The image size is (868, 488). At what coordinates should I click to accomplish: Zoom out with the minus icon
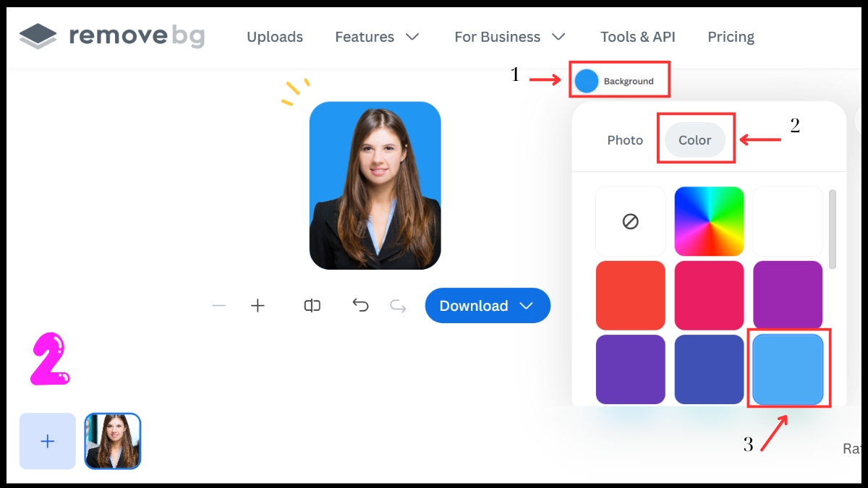[219, 306]
